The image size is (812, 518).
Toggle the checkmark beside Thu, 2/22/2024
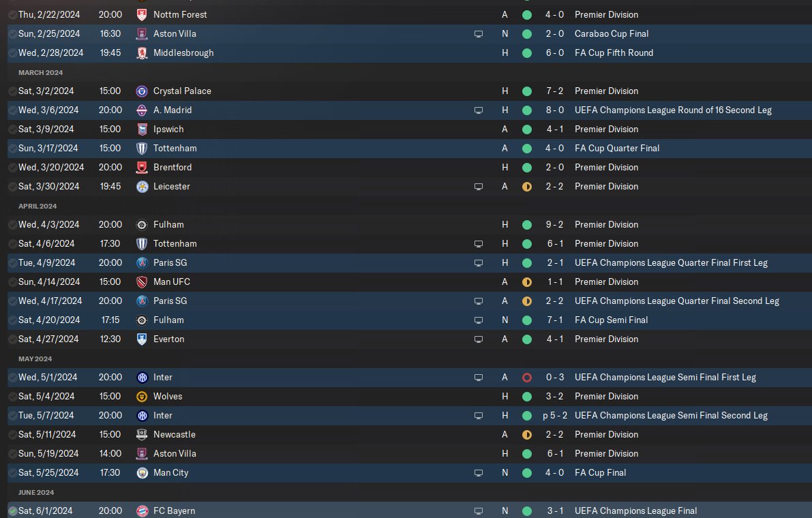(12, 15)
